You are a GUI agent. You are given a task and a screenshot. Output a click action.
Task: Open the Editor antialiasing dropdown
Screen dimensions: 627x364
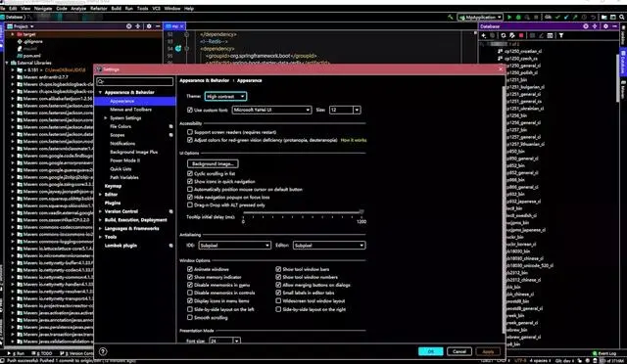pyautogui.click(x=329, y=246)
